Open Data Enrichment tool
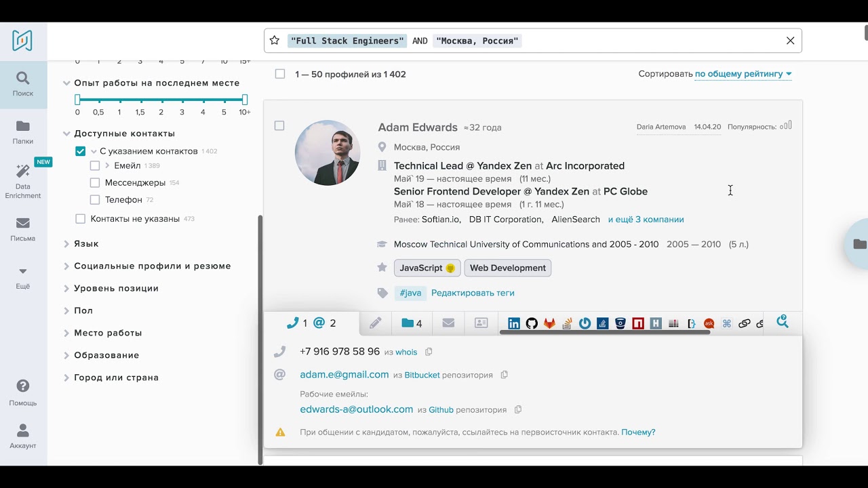The width and height of the screenshot is (868, 488). 23,182
